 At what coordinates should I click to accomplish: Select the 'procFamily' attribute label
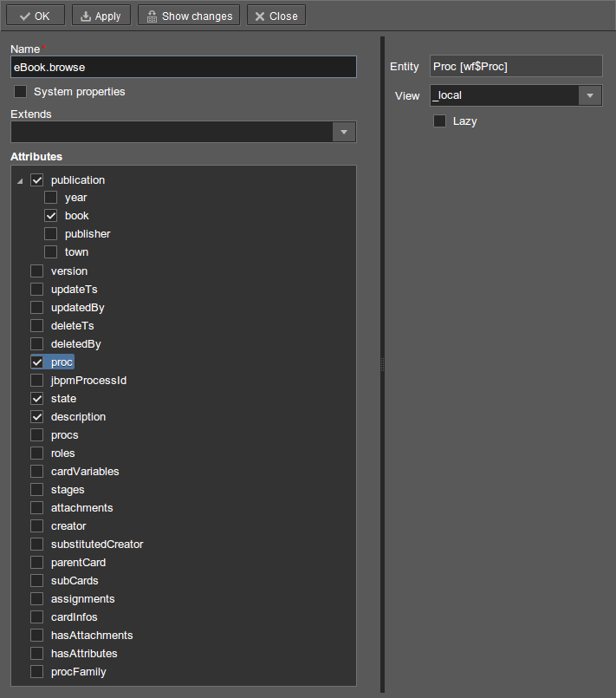click(78, 672)
